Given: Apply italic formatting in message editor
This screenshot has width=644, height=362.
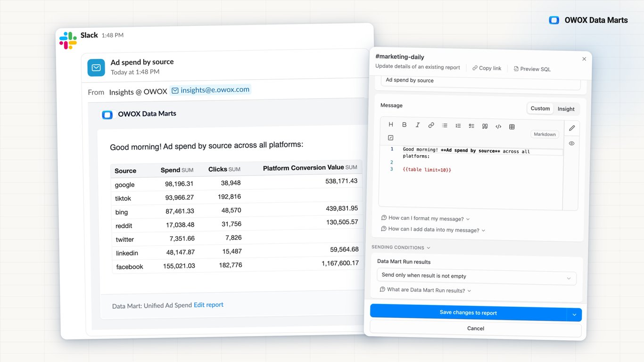Looking at the screenshot, I should (418, 125).
